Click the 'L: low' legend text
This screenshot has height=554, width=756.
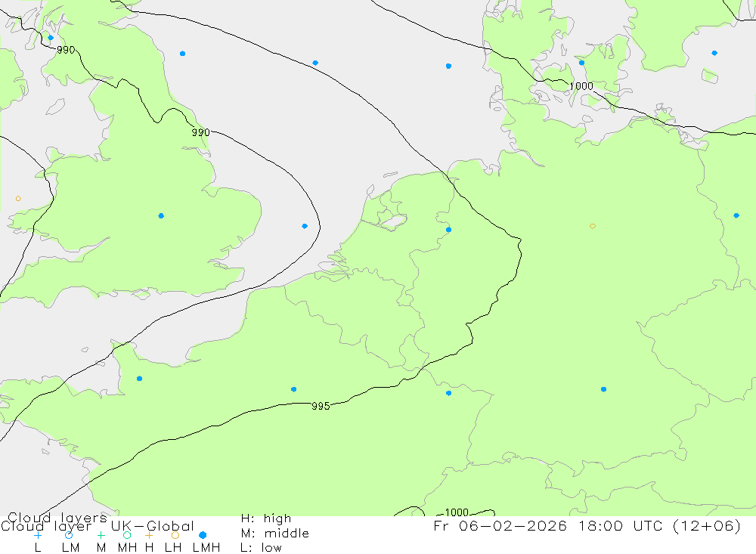point(261,548)
